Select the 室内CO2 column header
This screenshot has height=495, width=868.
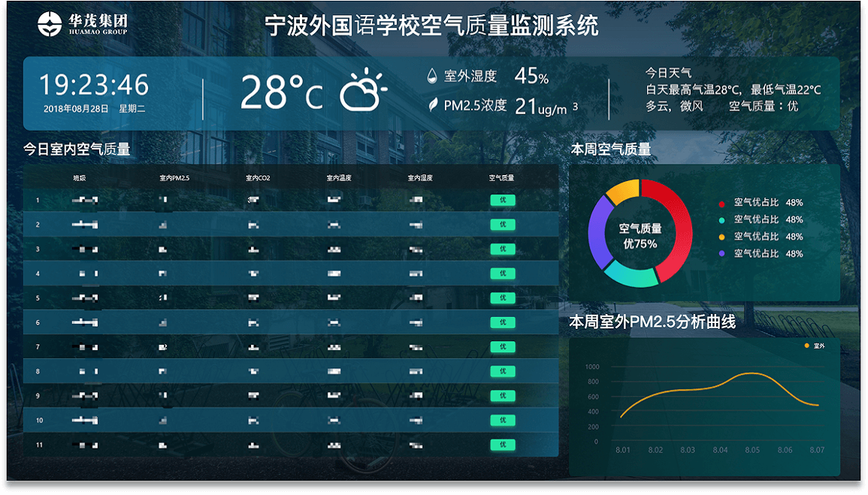[x=257, y=178]
